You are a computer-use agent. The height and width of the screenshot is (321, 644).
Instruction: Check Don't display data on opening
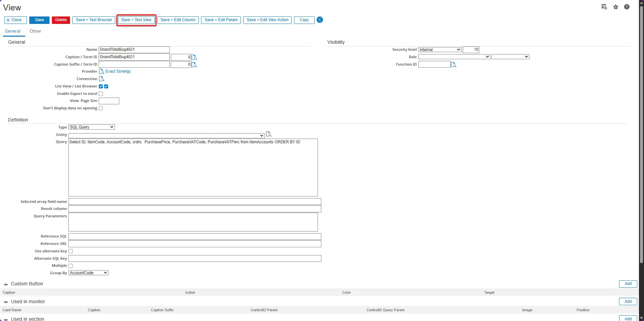click(x=101, y=108)
